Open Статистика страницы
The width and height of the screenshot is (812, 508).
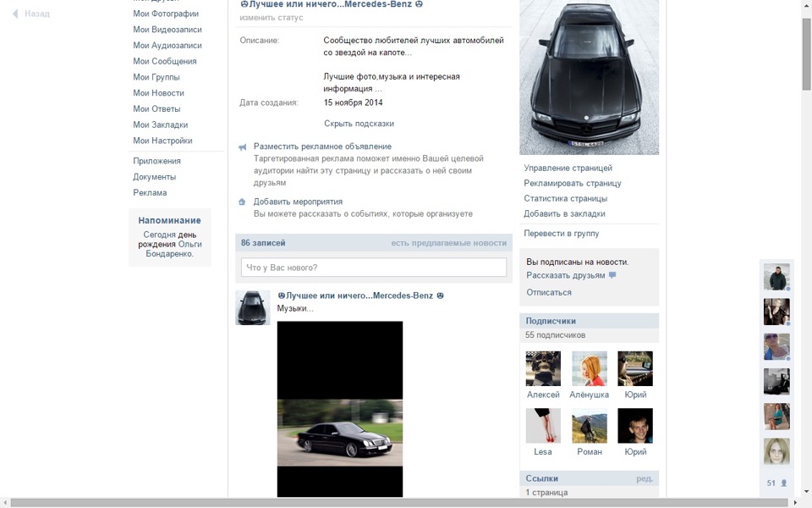coord(566,198)
